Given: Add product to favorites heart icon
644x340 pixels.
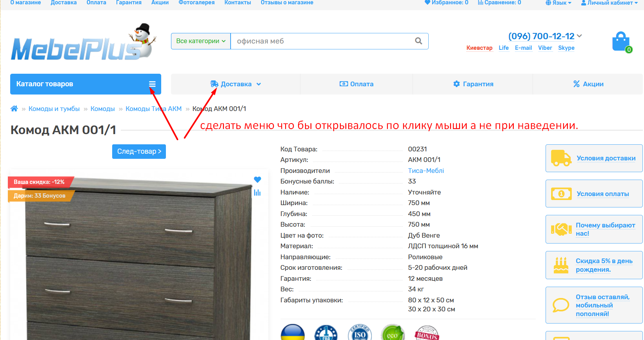Looking at the screenshot, I should point(257,180).
